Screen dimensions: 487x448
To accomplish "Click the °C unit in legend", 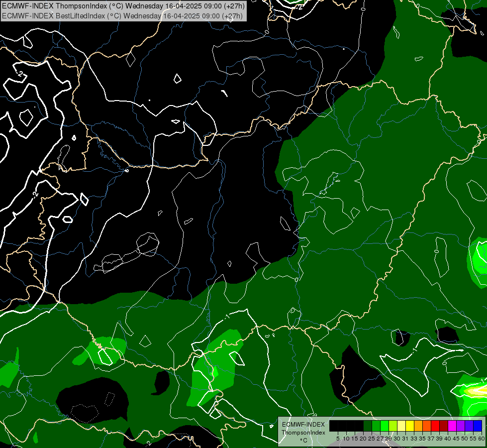I will (304, 441).
